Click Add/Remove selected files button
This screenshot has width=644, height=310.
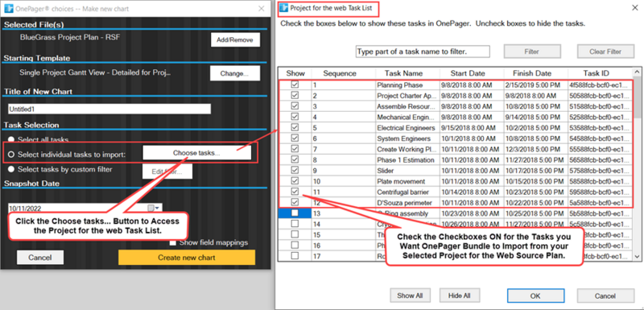235,40
